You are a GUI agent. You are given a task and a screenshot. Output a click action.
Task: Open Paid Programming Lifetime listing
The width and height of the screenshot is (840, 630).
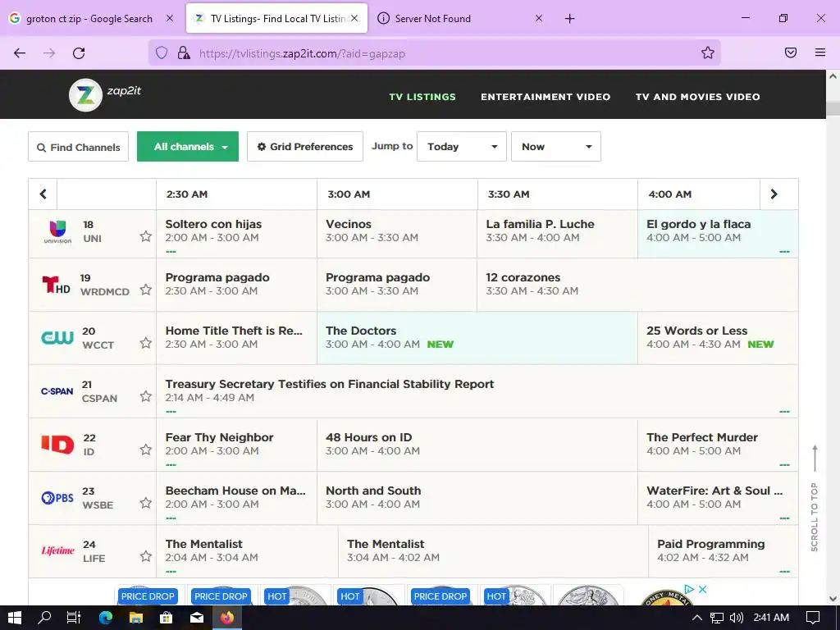pyautogui.click(x=724, y=550)
